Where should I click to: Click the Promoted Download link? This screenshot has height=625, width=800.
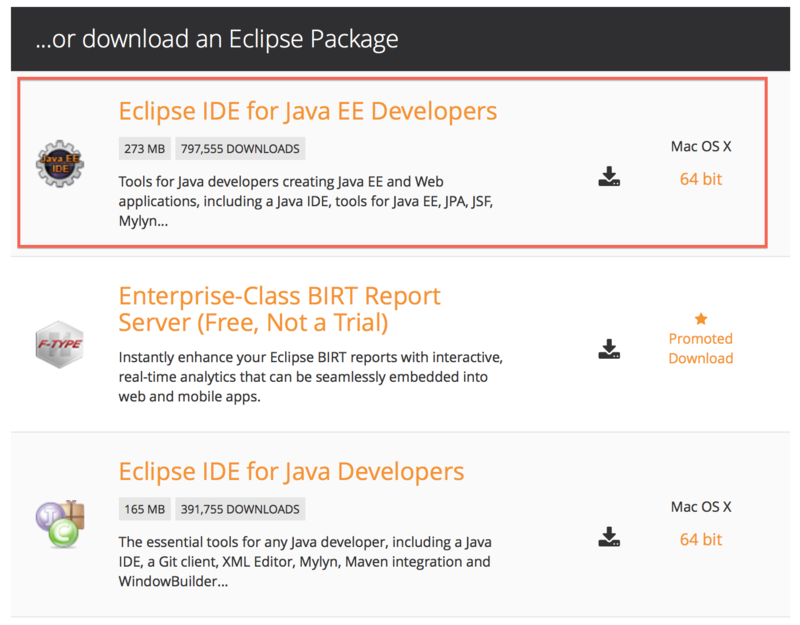[700, 348]
